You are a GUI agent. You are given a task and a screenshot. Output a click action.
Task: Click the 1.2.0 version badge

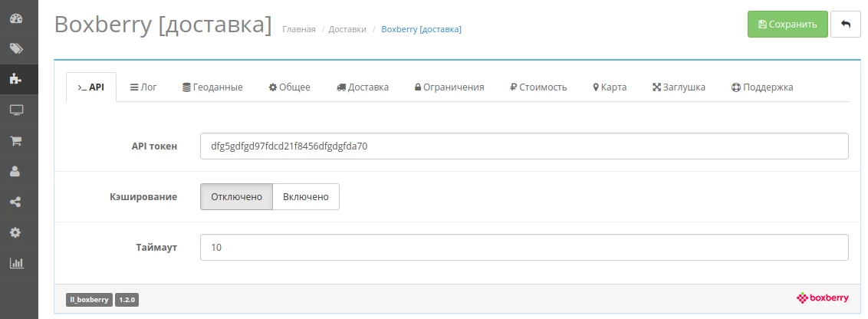click(127, 300)
